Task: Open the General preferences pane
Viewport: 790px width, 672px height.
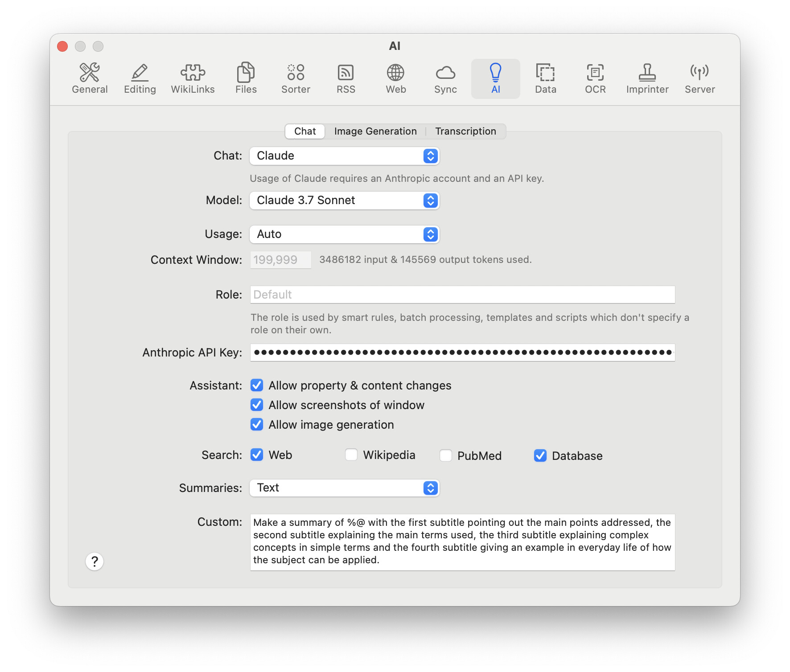Action: coord(90,78)
